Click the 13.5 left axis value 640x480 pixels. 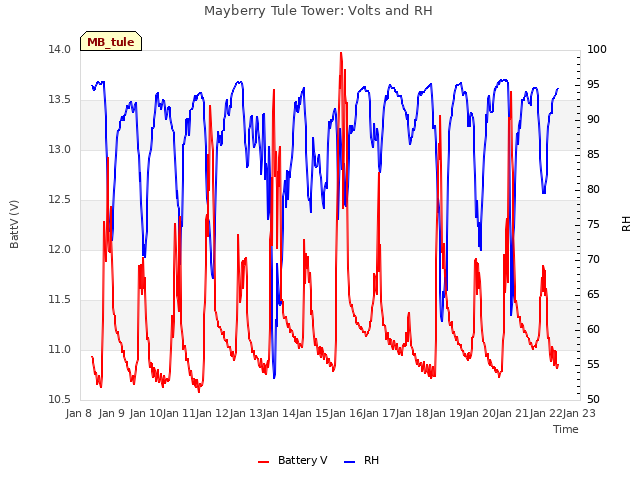60,100
